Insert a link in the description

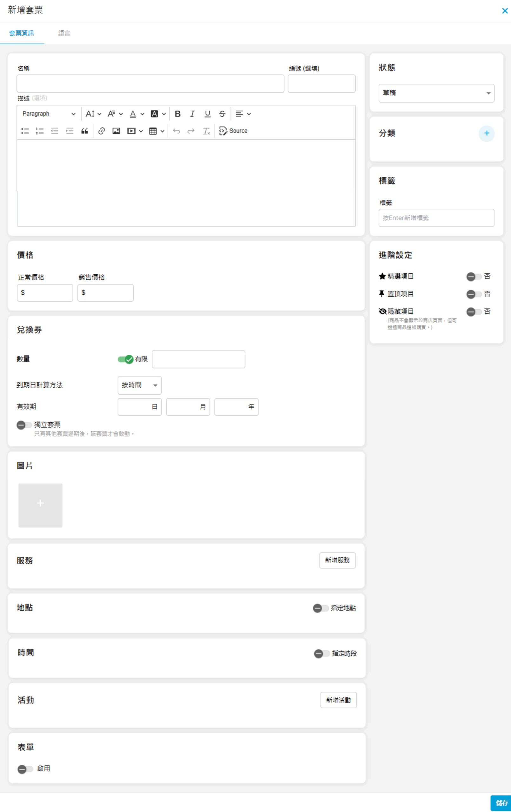[x=101, y=131]
